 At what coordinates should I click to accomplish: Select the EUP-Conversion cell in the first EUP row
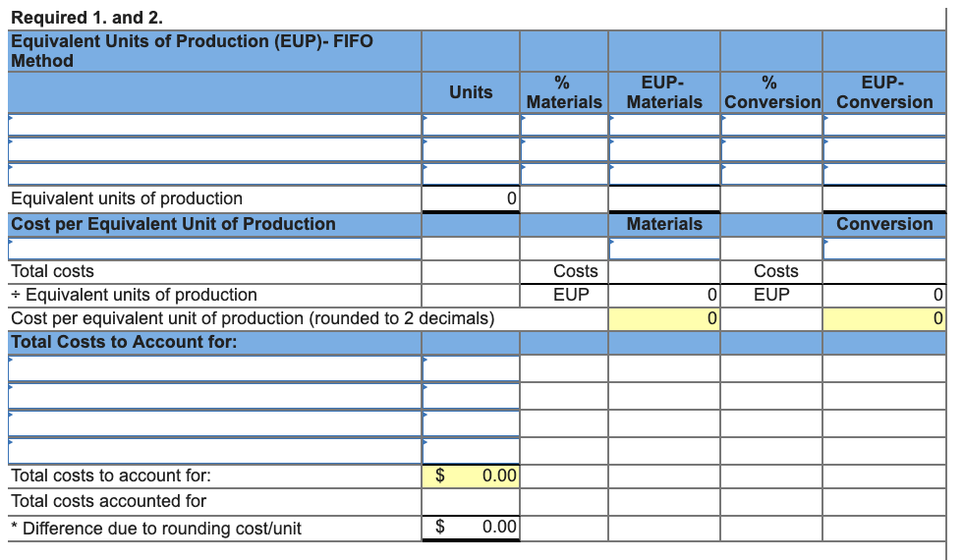click(885, 126)
